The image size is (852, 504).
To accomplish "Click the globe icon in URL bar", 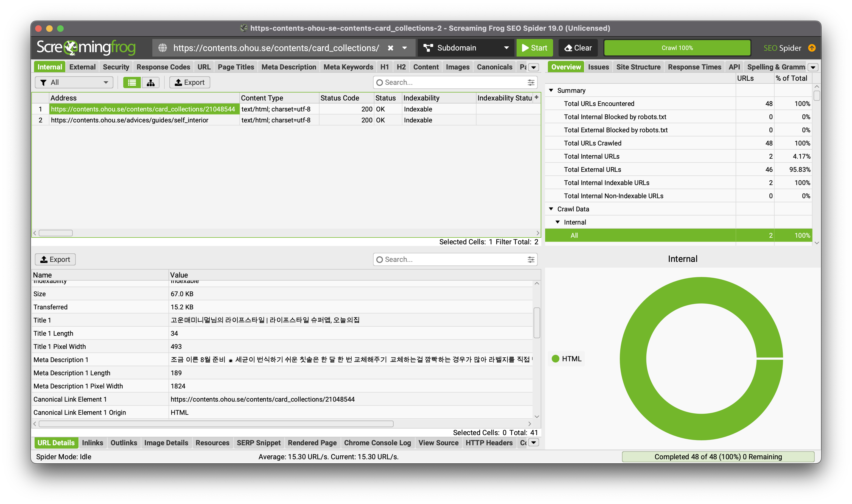I will click(x=163, y=48).
